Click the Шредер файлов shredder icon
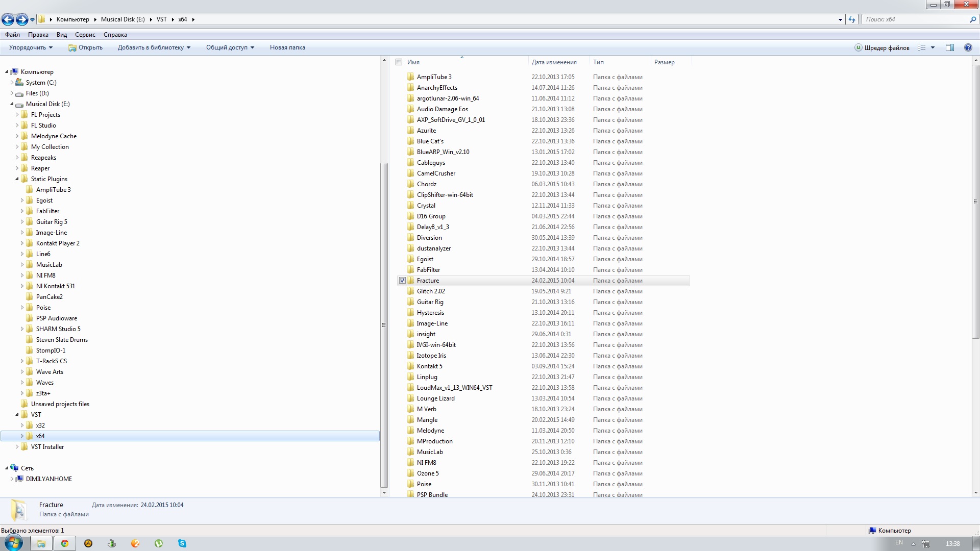 [859, 47]
